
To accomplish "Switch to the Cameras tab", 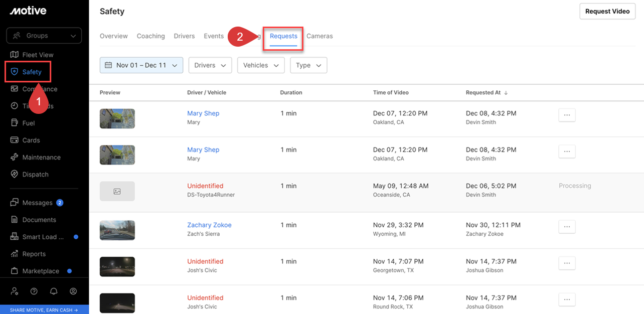I will tap(319, 36).
